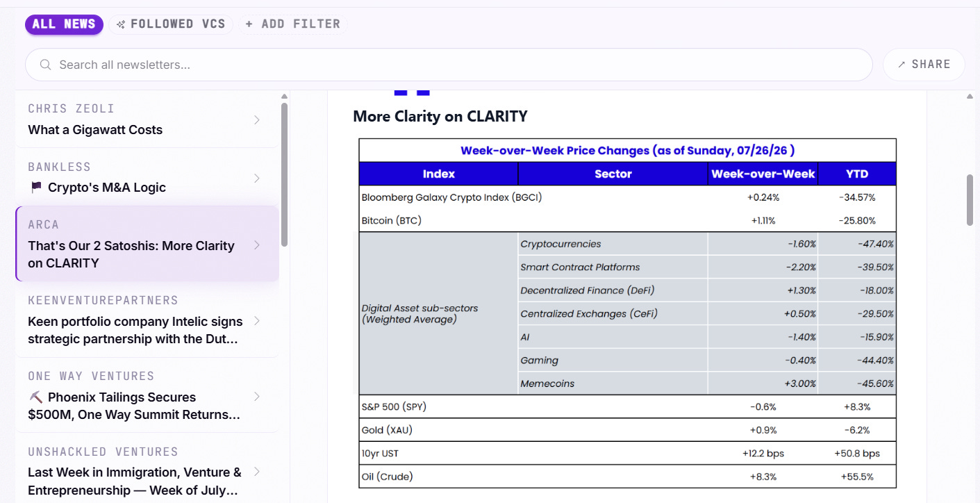Open Bankless newsletter via its chevron
Viewport: 980px width, 503px height.
click(x=257, y=179)
